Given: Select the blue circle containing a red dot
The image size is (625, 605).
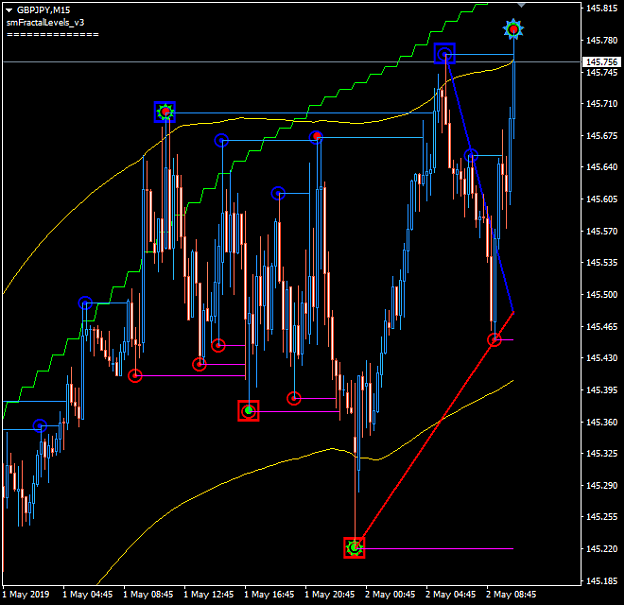Looking at the screenshot, I should (316, 137).
